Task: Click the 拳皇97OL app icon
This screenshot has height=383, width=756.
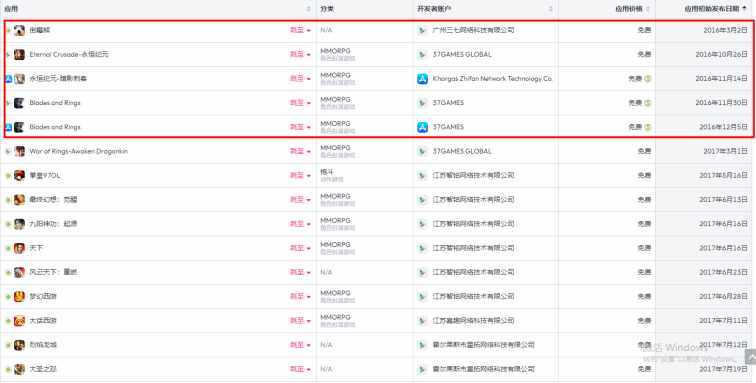Action: [x=19, y=176]
